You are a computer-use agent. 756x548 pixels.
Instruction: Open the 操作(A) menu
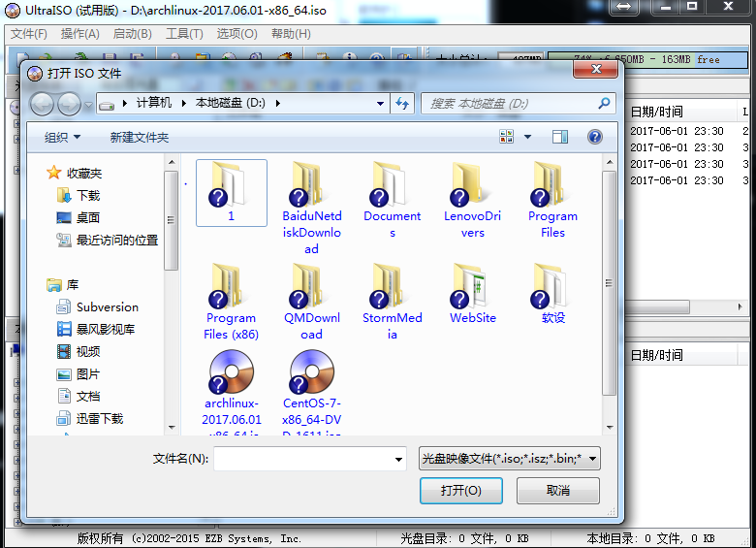click(80, 34)
